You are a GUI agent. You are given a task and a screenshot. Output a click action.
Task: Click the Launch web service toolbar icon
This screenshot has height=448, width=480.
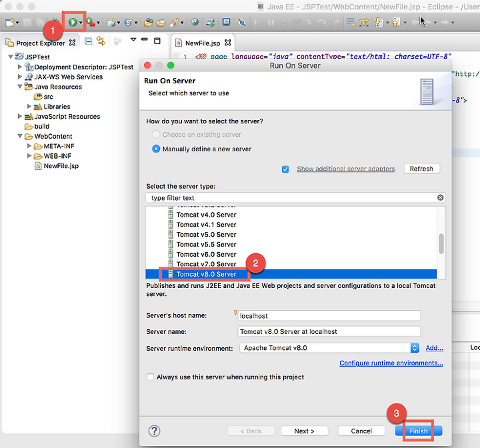click(210, 23)
